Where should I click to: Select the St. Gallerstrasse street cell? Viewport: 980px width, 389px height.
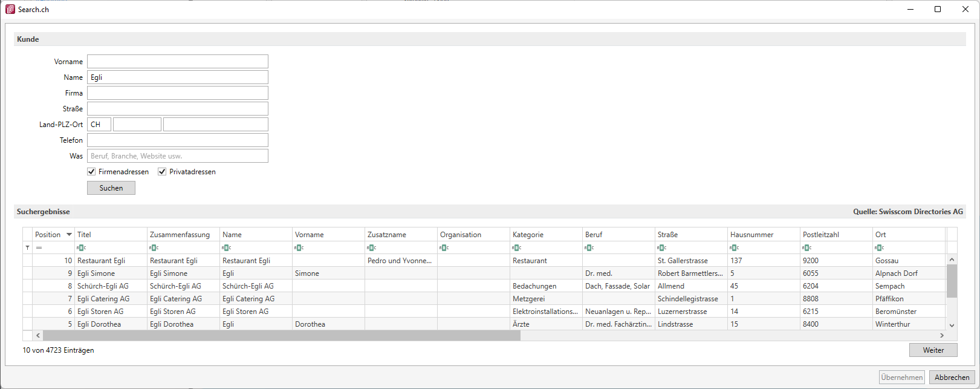tap(692, 261)
